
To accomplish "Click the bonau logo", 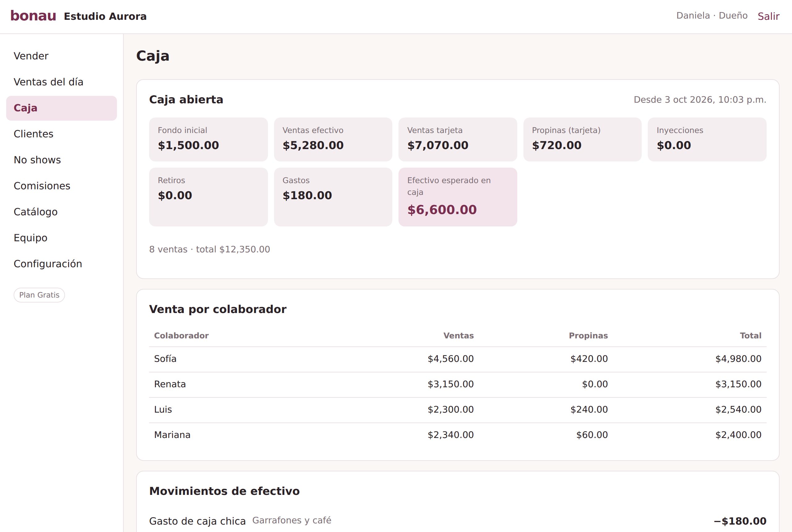I will pos(33,16).
